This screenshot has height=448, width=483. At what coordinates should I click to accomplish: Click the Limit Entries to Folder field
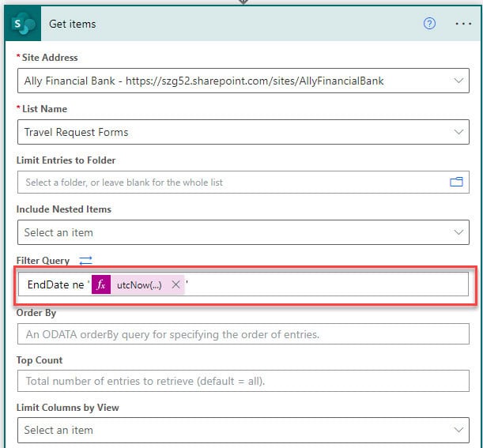tap(243, 183)
